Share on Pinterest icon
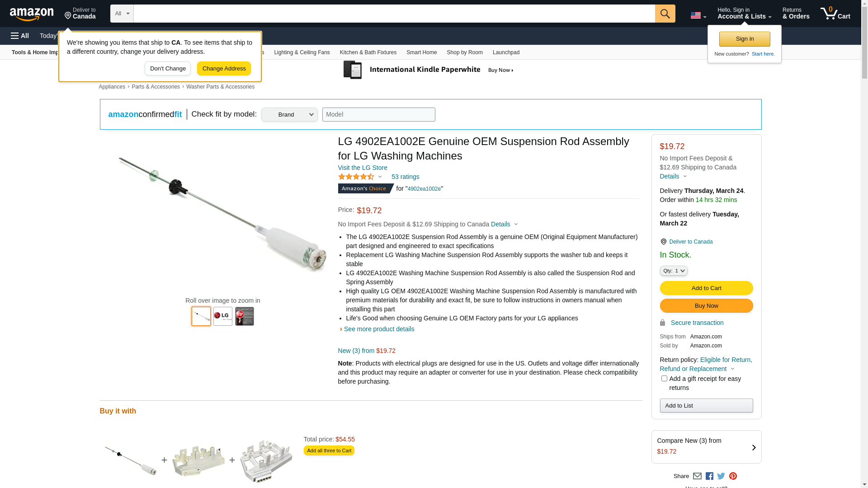Image resolution: width=868 pixels, height=488 pixels. [x=733, y=476]
